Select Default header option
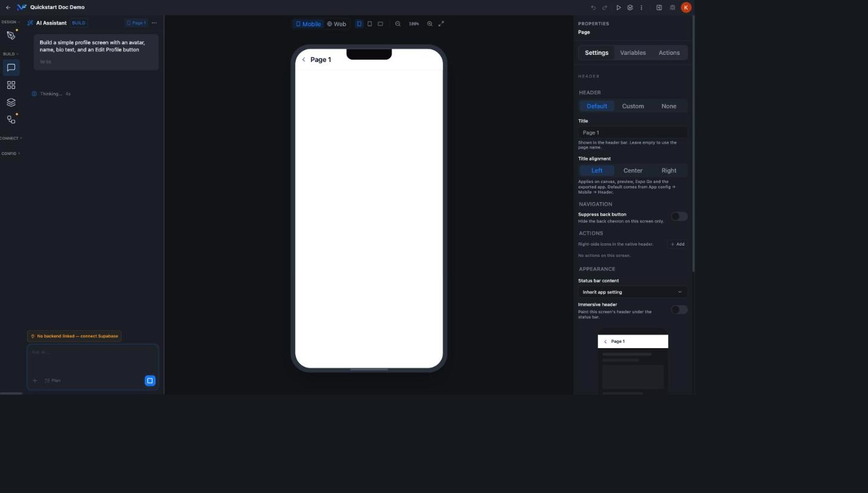This screenshot has height=493, width=868. 597,106
